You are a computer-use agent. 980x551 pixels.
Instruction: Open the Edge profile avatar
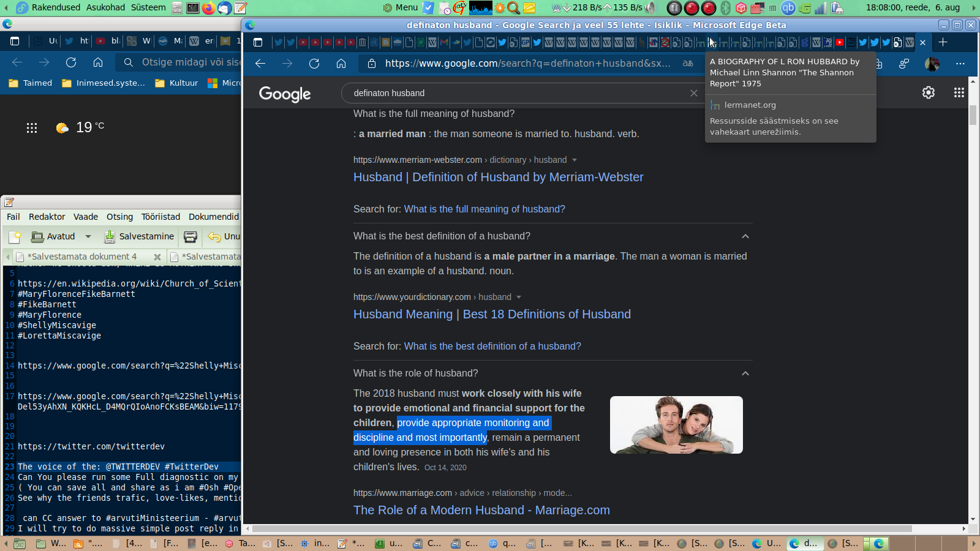(x=932, y=63)
